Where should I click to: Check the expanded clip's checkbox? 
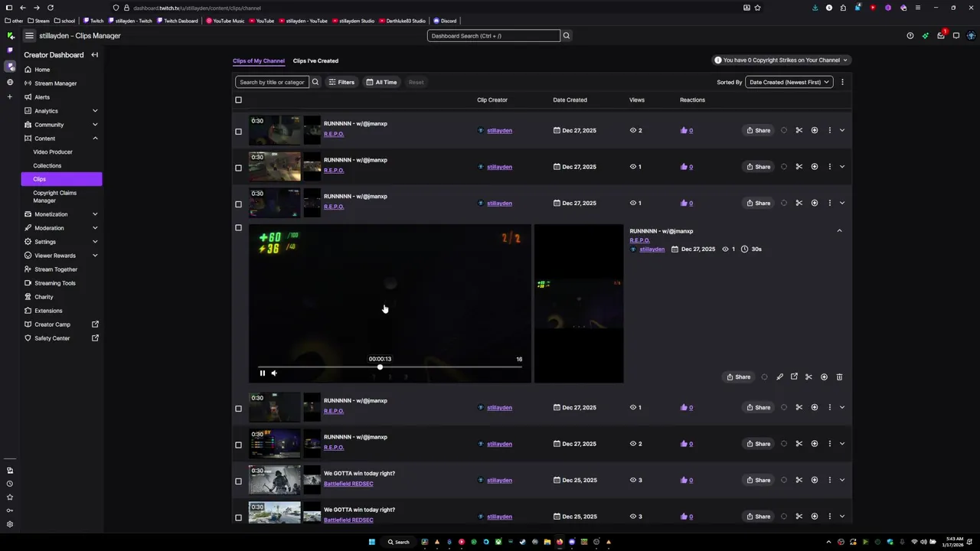coord(238,227)
